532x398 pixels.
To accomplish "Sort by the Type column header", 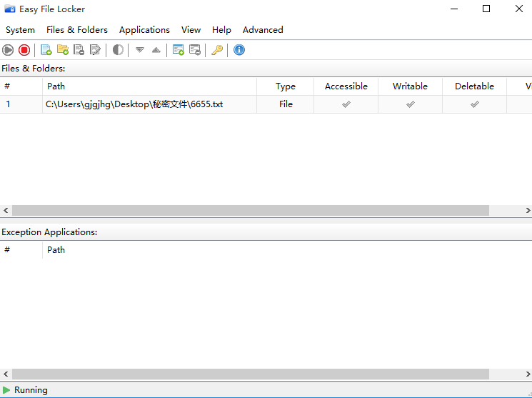I will [x=286, y=86].
